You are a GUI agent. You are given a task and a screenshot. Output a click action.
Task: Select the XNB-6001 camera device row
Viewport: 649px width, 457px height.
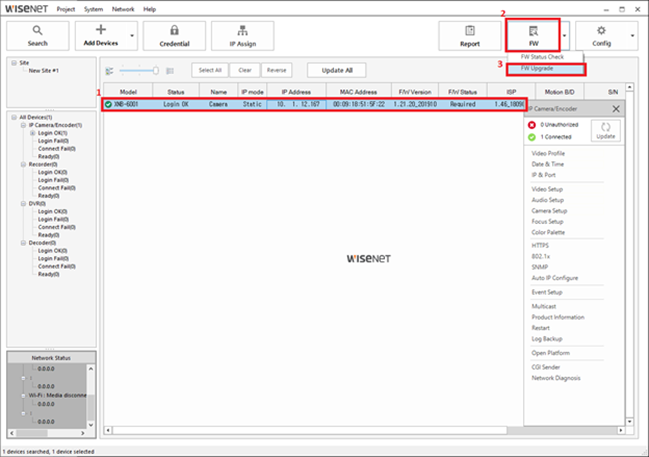point(300,104)
